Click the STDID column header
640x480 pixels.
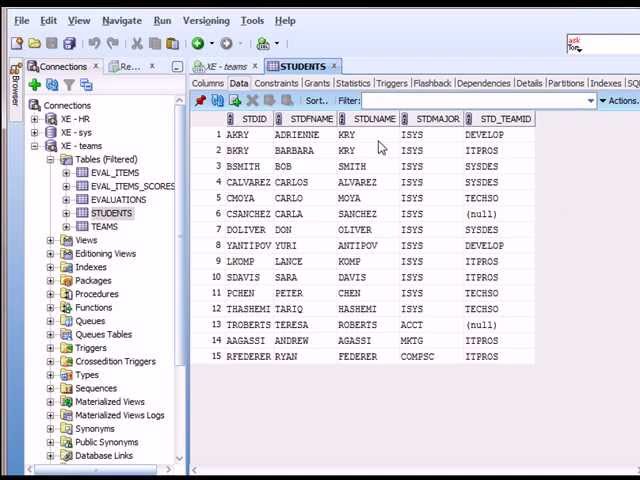tap(249, 119)
